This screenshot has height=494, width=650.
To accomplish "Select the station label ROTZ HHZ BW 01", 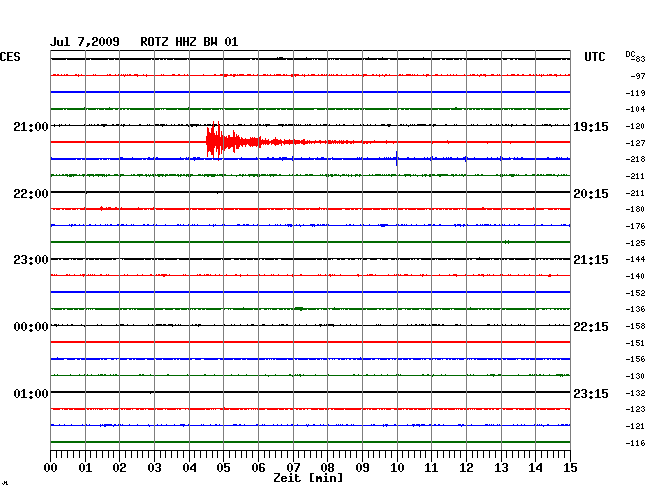I will 189,42.
